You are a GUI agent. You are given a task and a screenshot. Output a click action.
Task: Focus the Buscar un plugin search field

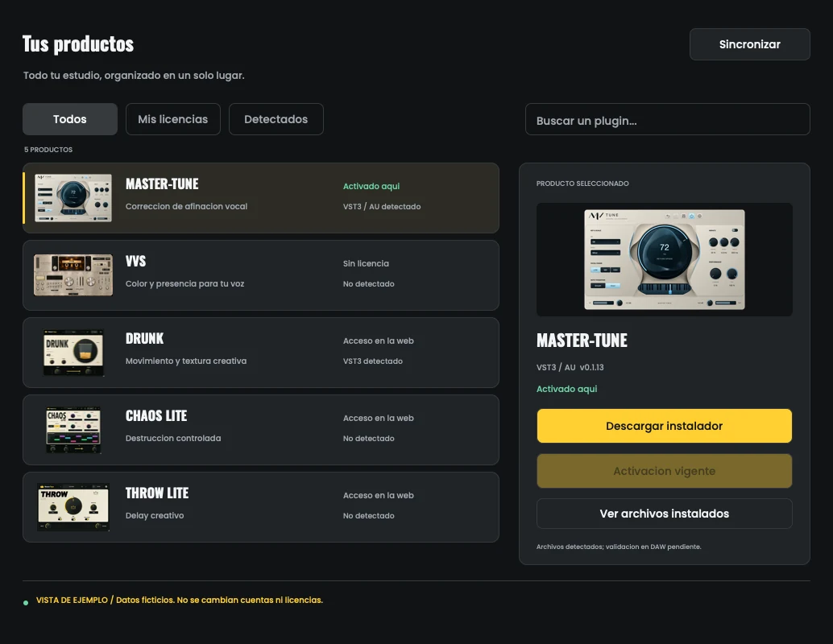tap(667, 119)
